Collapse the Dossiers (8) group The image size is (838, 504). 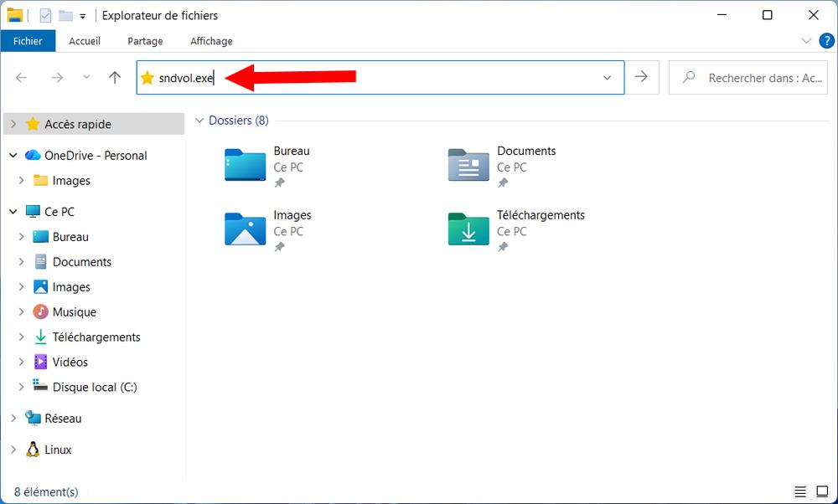click(199, 121)
